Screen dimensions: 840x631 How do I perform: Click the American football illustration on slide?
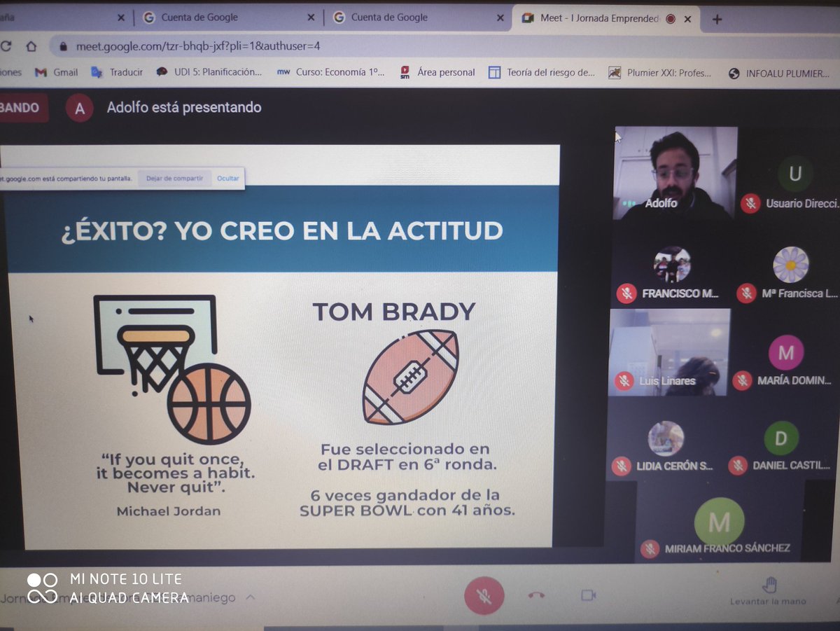[x=410, y=377]
